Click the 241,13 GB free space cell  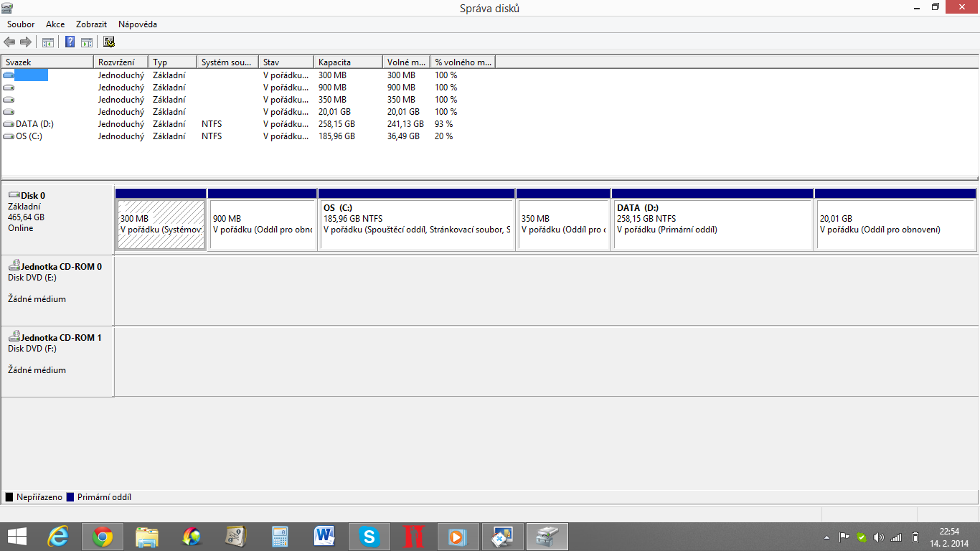point(405,124)
